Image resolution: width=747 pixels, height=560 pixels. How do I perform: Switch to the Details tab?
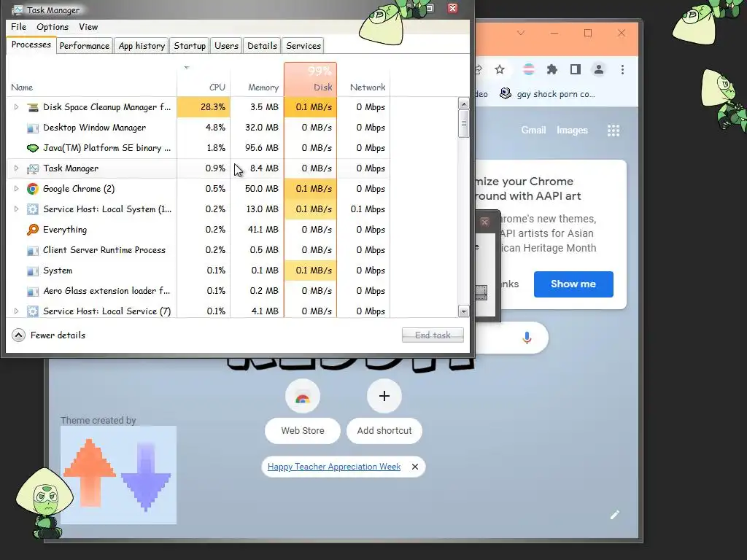(x=262, y=46)
